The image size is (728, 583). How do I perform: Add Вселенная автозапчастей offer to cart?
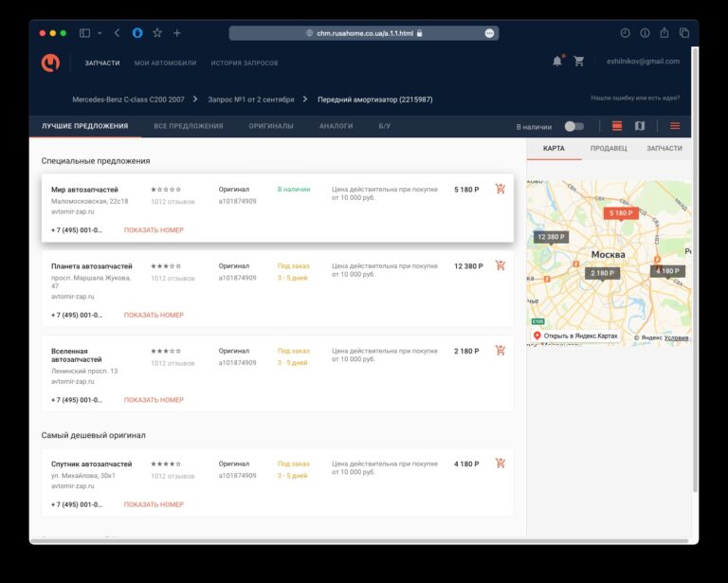(x=500, y=351)
